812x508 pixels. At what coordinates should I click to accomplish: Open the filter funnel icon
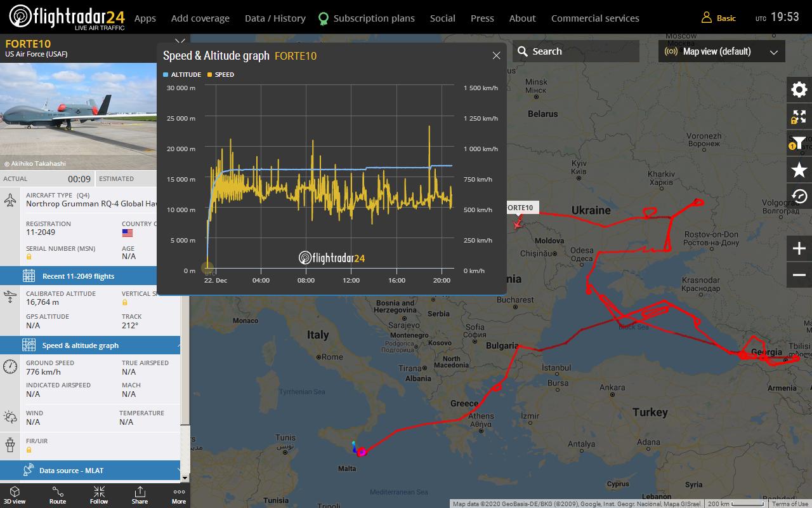[799, 143]
